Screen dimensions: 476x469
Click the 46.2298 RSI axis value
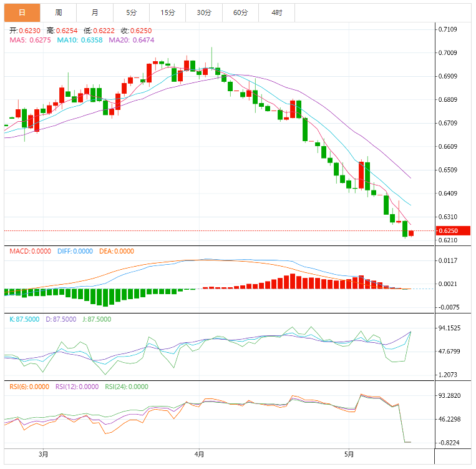point(449,419)
